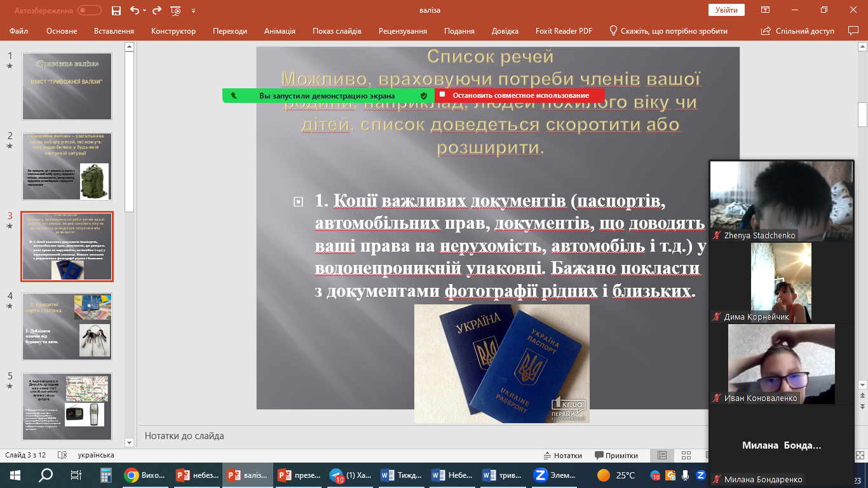Open the Windows Start menu
Image resolution: width=868 pixels, height=488 pixels.
tap(15, 475)
